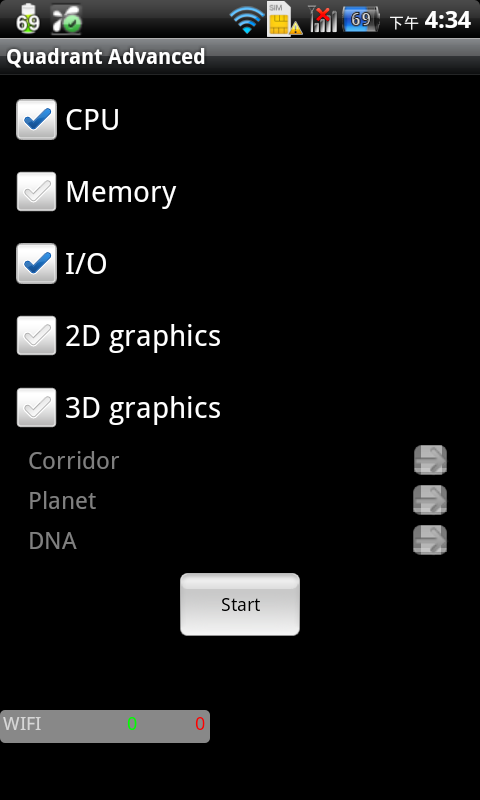The image size is (480, 800).
Task: Tap the SIM card warning icon
Action: 285,19
